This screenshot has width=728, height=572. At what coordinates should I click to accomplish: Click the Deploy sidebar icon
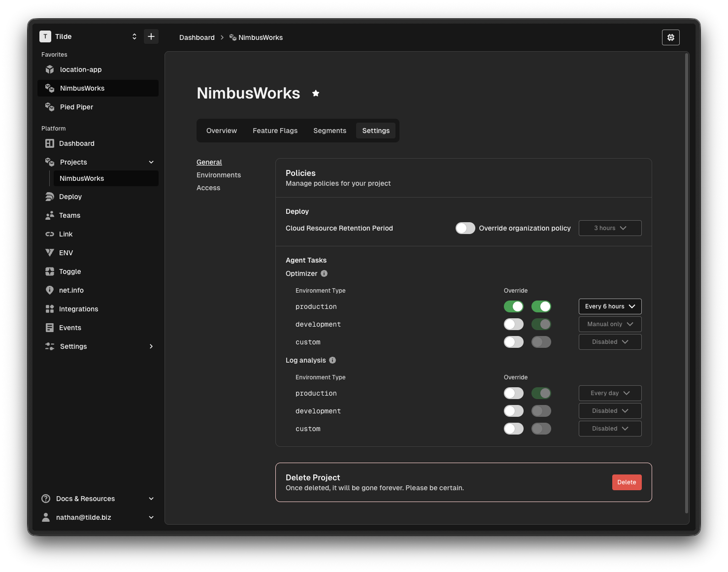pyautogui.click(x=50, y=197)
